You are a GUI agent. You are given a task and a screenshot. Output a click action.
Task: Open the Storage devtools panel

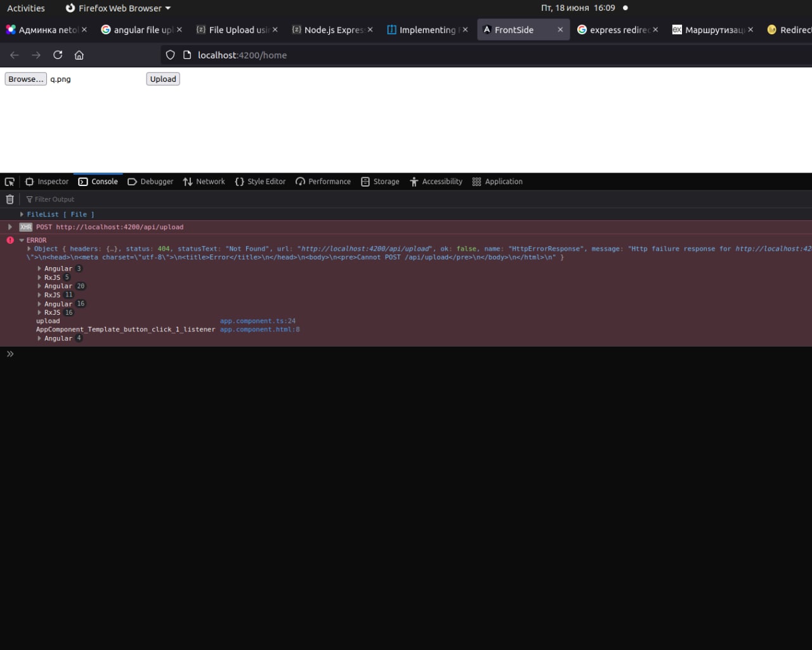point(380,182)
